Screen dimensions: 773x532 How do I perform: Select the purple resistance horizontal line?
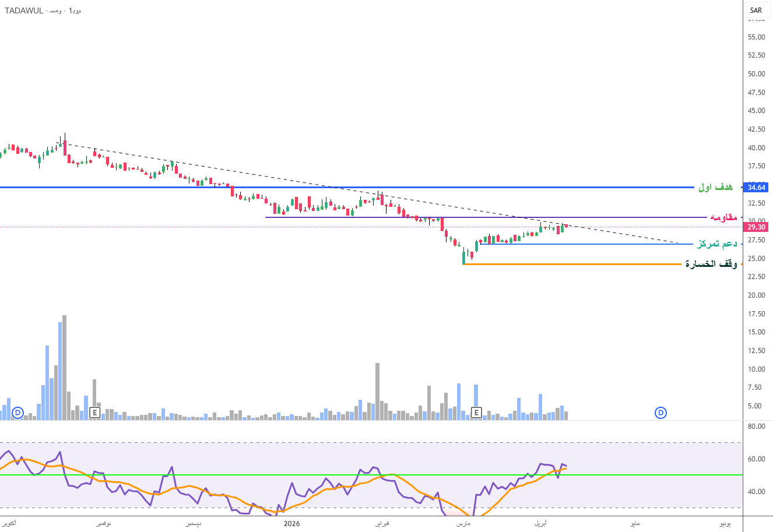tap(641, 217)
